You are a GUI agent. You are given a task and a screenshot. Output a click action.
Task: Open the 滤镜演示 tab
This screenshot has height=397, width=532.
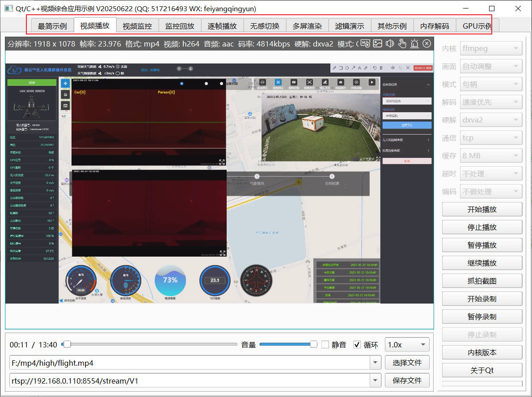(350, 26)
